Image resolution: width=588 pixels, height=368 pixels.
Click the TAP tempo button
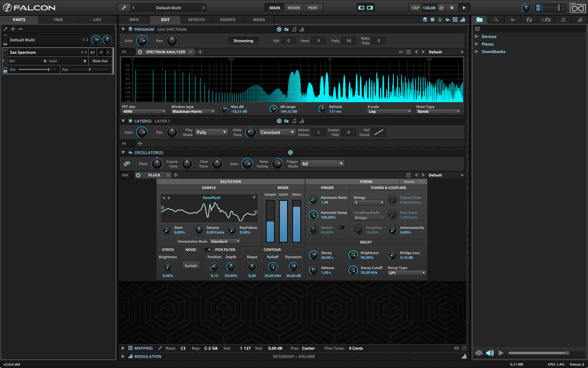pyautogui.click(x=415, y=8)
